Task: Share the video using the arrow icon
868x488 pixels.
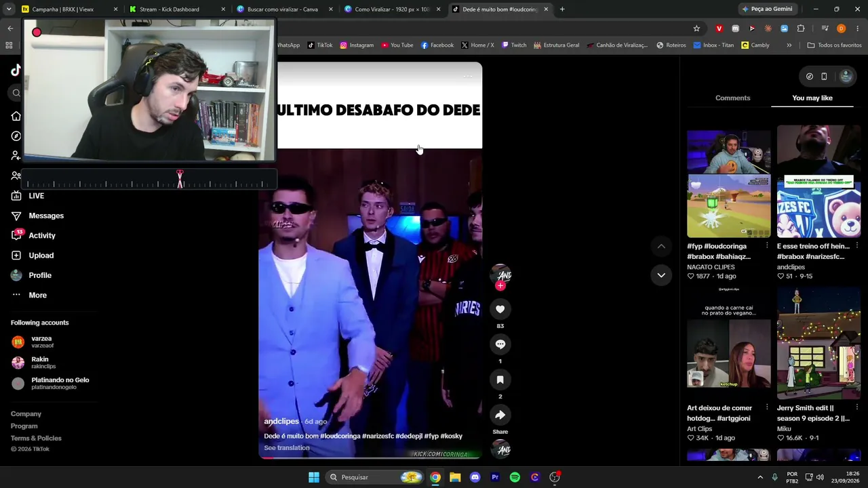Action: pos(500,415)
